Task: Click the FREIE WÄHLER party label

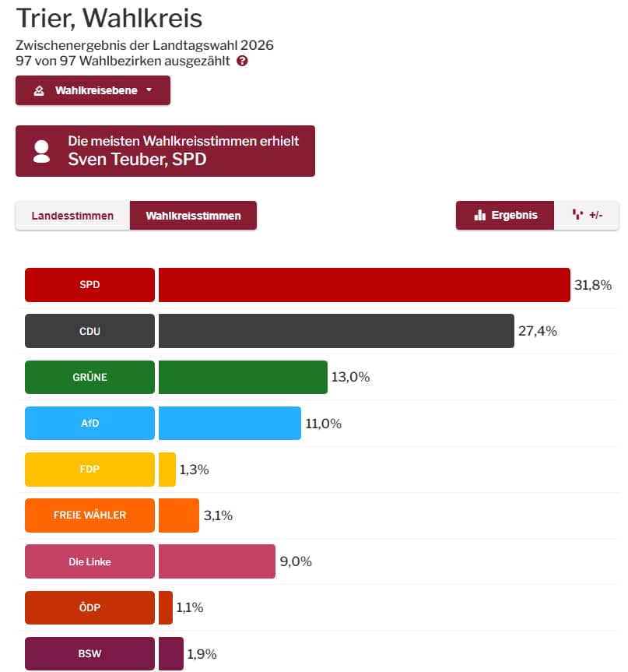Action: [x=89, y=515]
